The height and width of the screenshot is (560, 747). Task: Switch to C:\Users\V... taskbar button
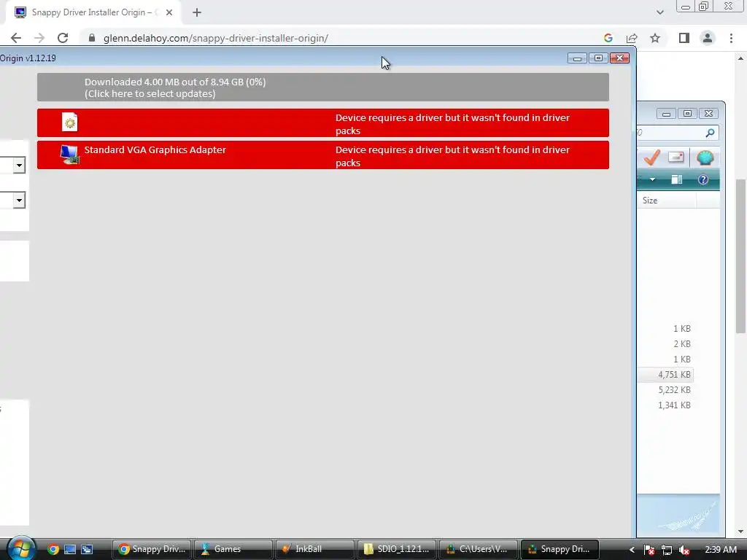[478, 549]
